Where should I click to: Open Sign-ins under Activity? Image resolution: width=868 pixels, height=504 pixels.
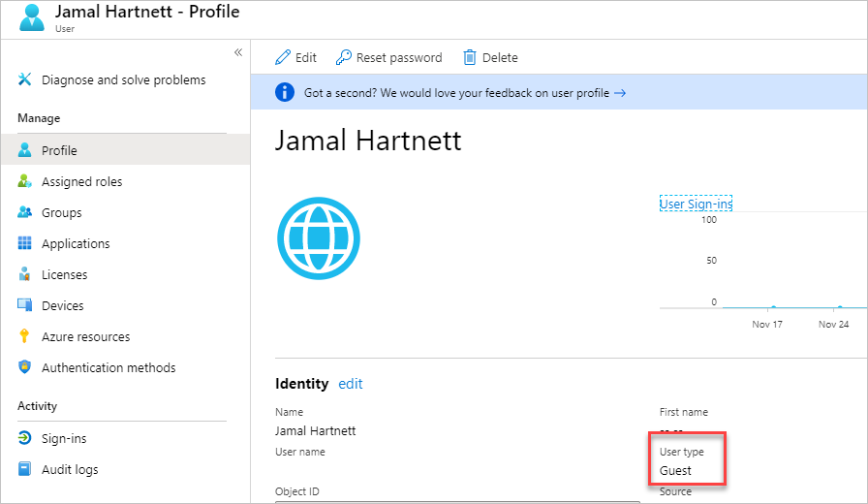coord(64,438)
